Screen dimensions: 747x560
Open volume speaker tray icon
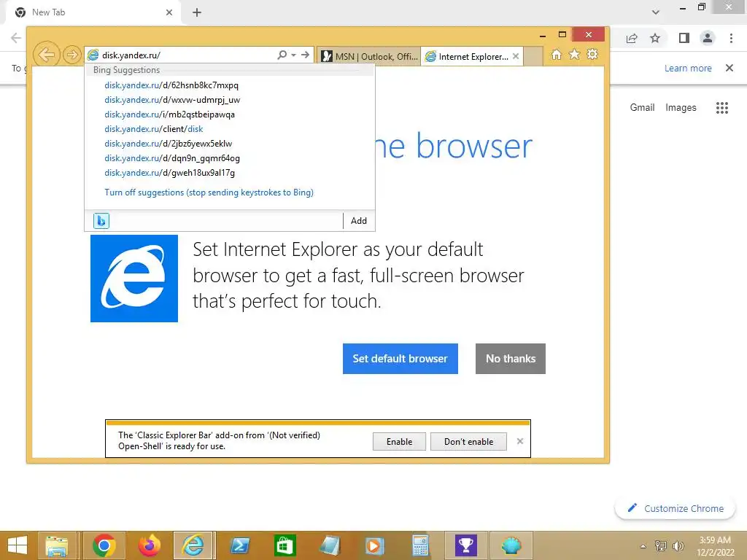click(678, 546)
